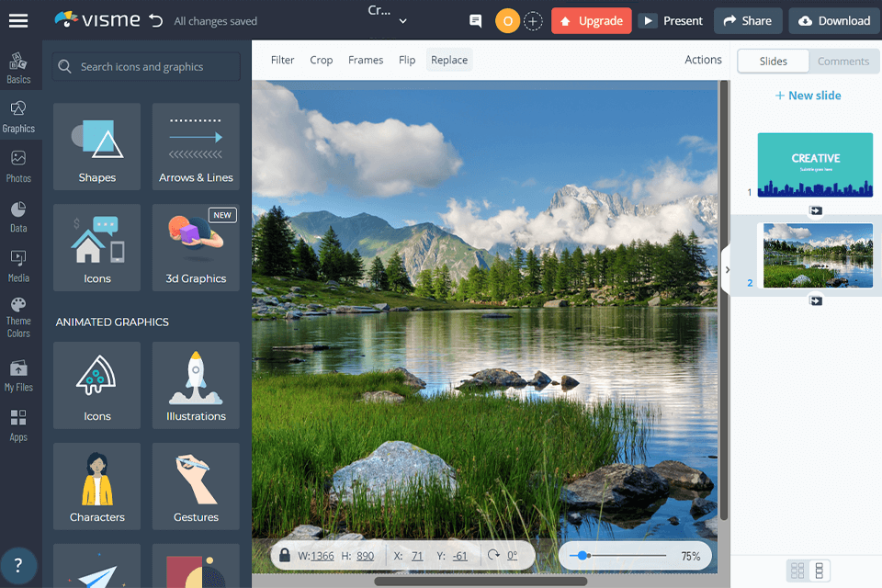882x588 pixels.
Task: Switch to the Slides tab
Action: point(773,62)
